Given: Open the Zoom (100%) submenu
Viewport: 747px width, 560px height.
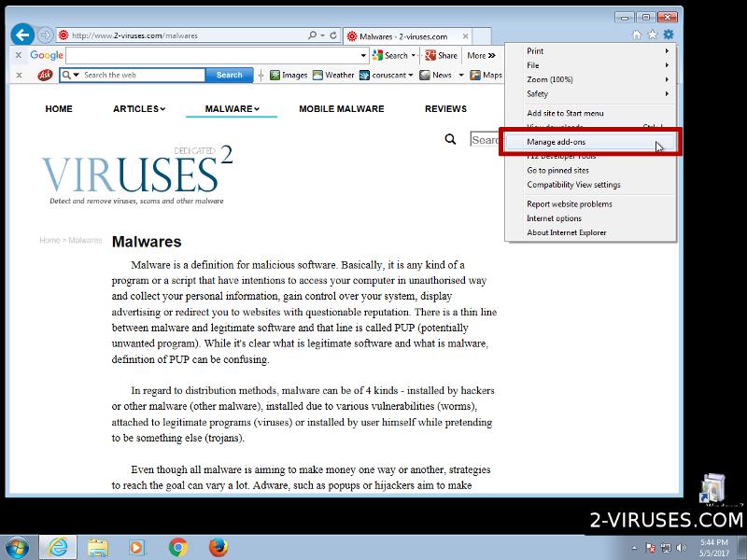Looking at the screenshot, I should [591, 79].
